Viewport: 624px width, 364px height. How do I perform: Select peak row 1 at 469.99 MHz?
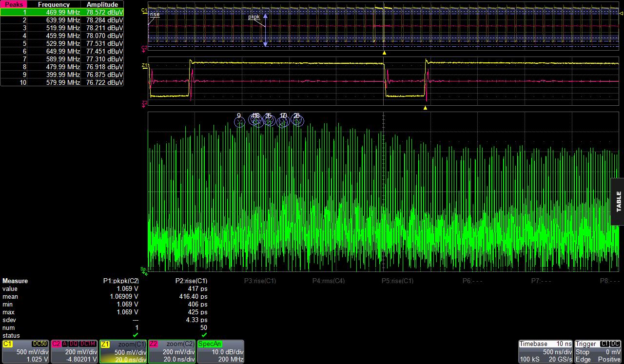click(62, 12)
